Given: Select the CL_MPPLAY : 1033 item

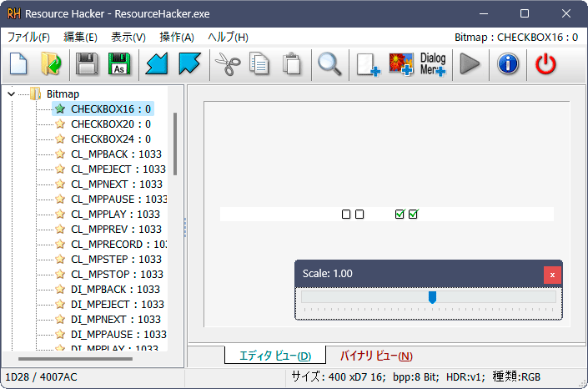Looking at the screenshot, I should 115,214.
